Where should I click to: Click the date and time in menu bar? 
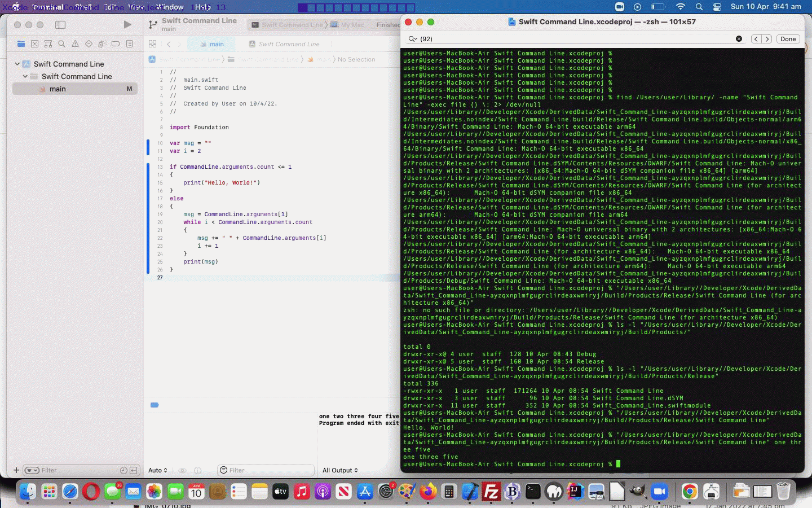[x=766, y=7]
